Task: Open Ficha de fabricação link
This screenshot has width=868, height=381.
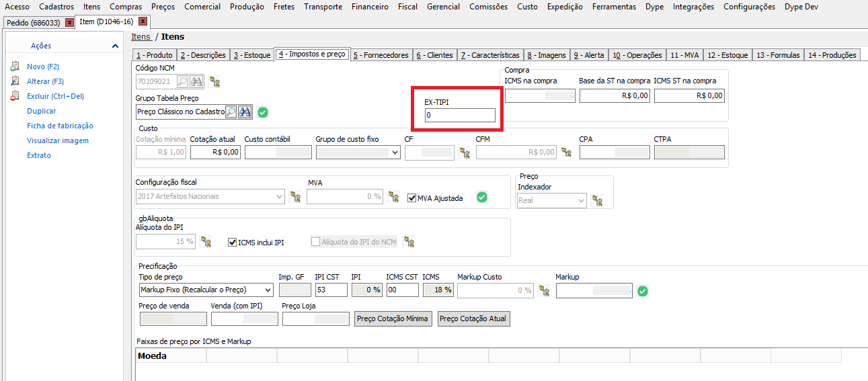Action: coord(60,126)
